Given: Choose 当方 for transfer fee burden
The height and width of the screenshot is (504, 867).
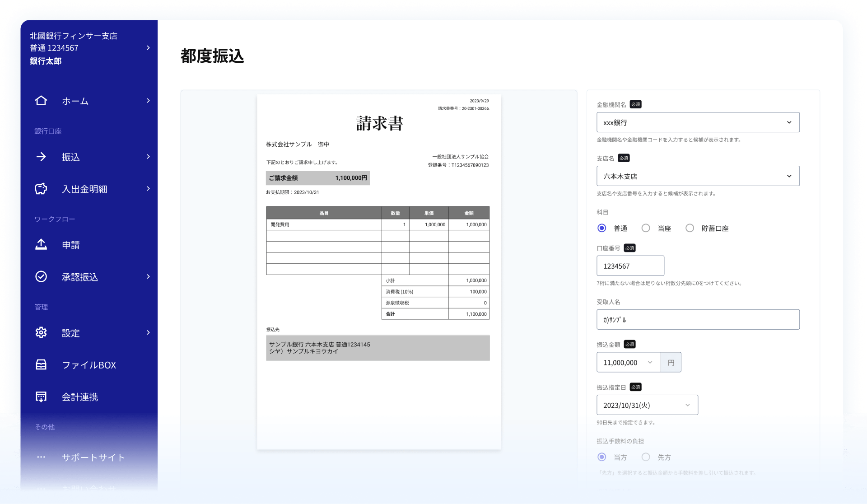Looking at the screenshot, I should click(601, 457).
